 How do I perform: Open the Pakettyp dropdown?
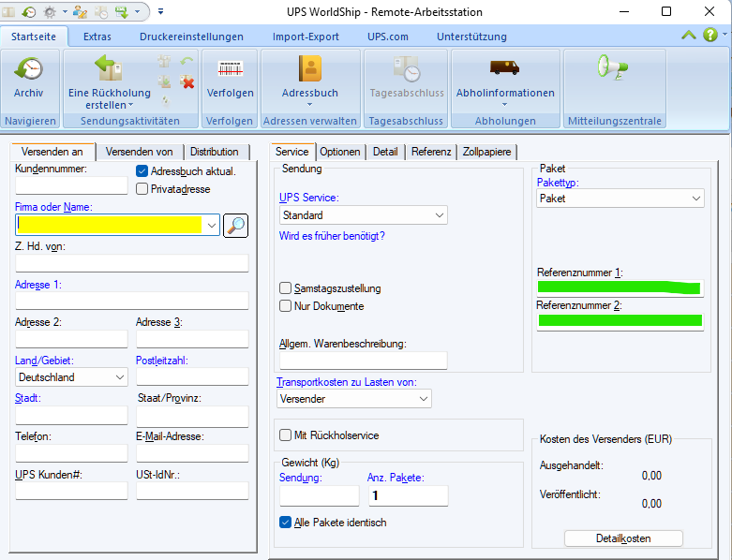[620, 199]
